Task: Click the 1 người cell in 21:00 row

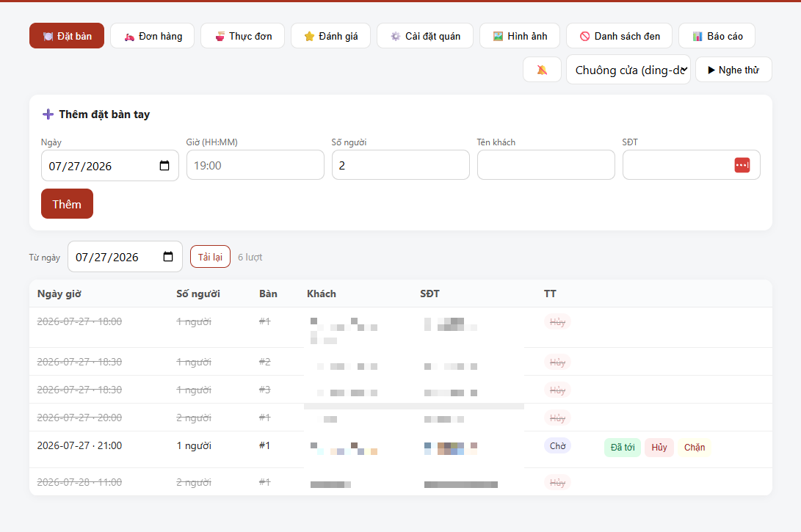Action: 194,445
